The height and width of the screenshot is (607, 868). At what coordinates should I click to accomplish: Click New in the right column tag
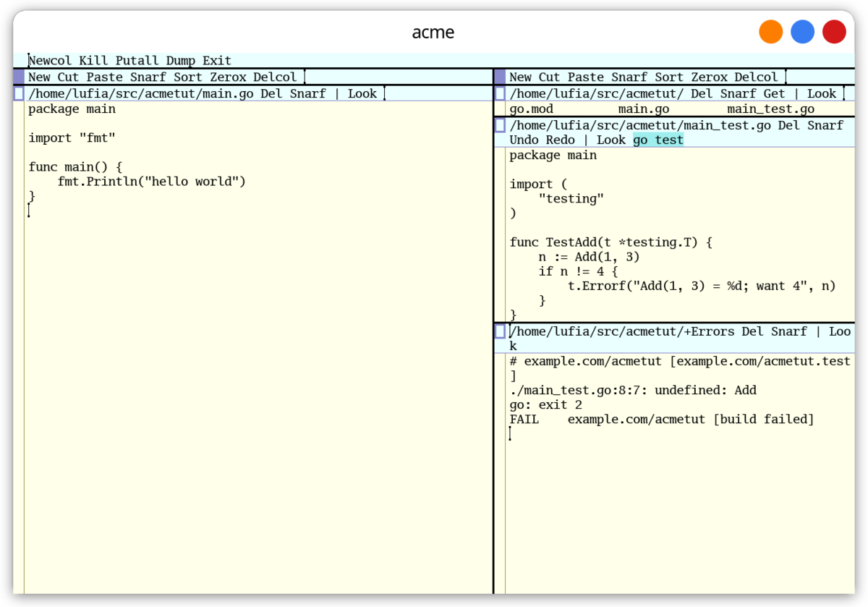click(521, 77)
